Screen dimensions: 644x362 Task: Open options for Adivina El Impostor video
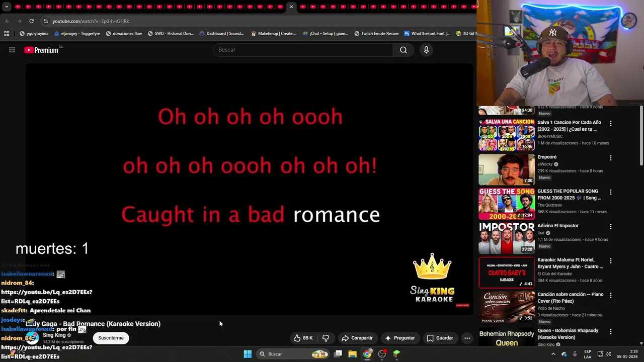(611, 227)
